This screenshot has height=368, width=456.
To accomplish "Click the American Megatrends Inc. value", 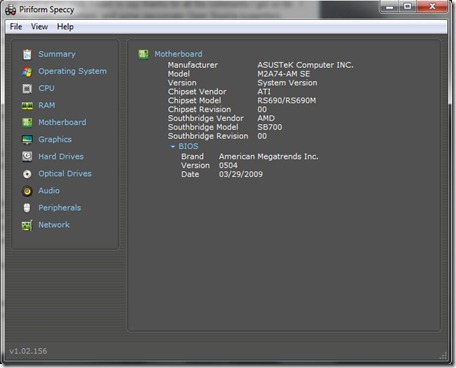I will tap(268, 156).
